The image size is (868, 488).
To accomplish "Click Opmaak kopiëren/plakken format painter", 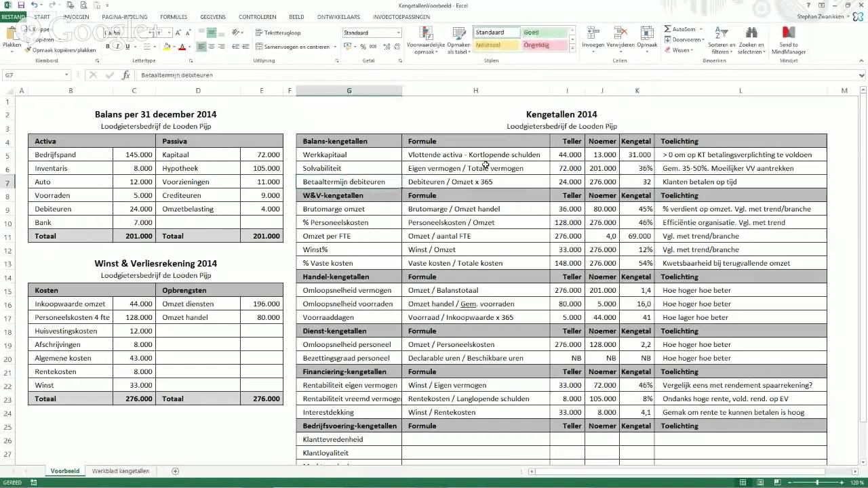I will click(61, 50).
